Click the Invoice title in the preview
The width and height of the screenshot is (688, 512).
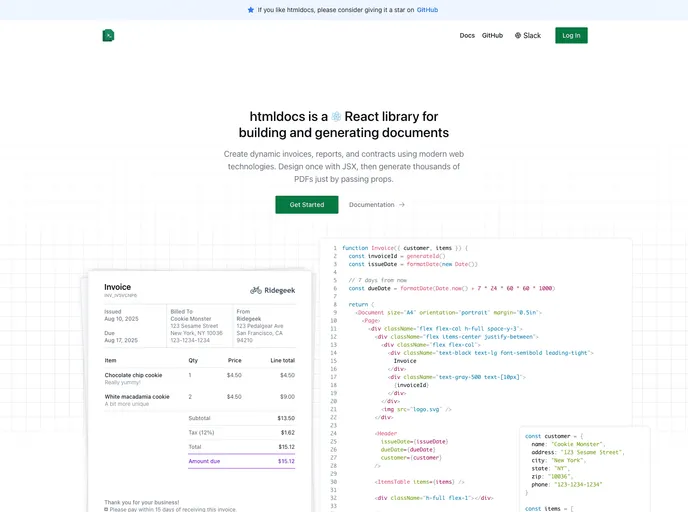(117, 287)
